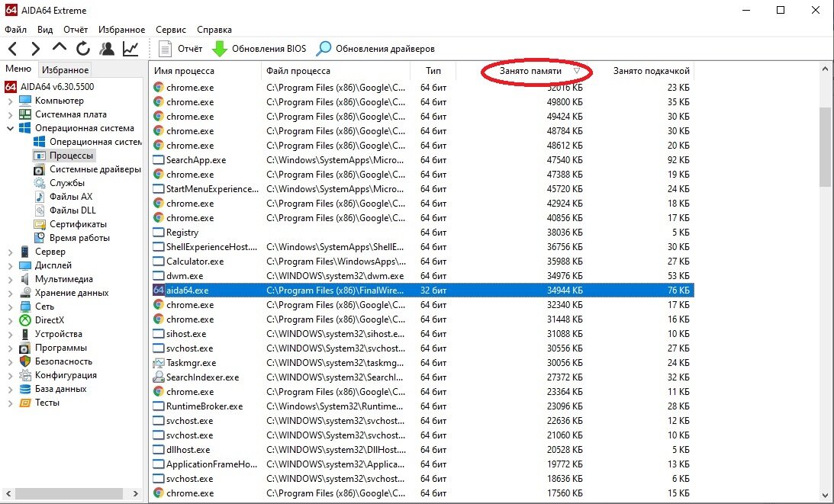Go forward with the right arrow toolbar icon
This screenshot has width=834, height=504.
point(36,49)
